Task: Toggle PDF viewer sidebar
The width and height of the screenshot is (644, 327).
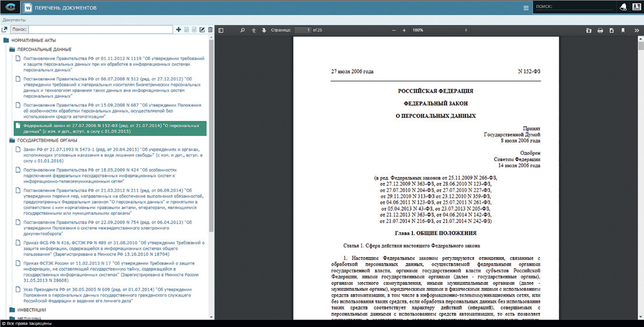Action: click(221, 30)
